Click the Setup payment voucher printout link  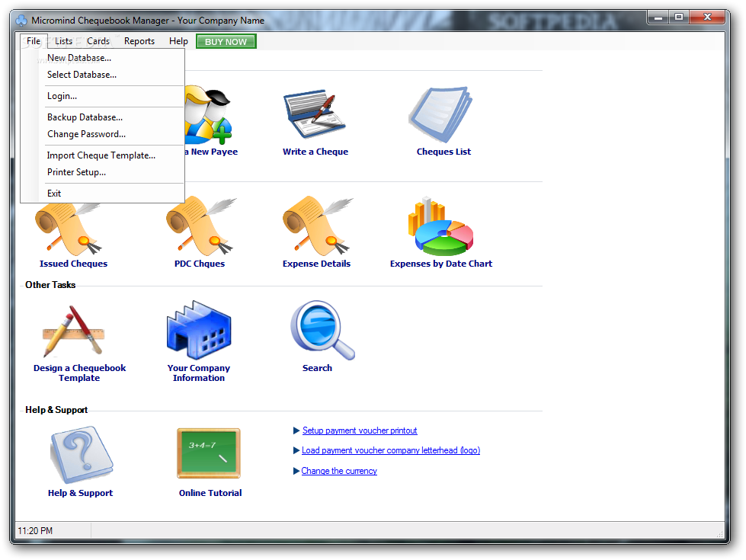pos(360,430)
